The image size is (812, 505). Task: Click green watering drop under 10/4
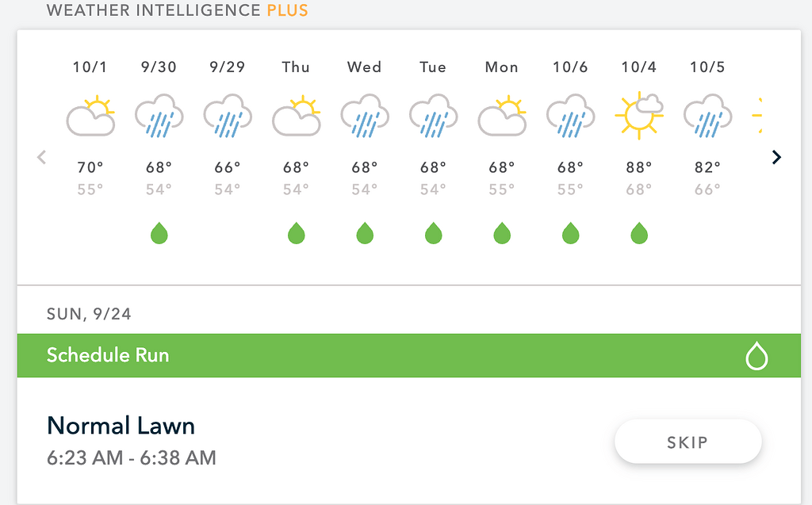[639, 234]
